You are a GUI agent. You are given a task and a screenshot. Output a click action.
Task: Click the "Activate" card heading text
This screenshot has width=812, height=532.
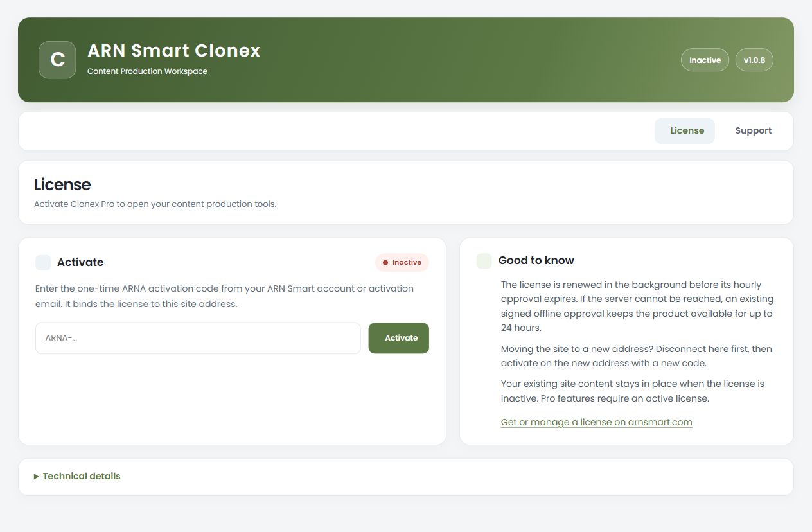[80, 262]
